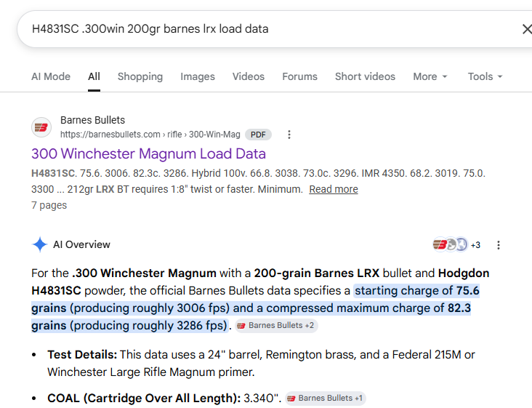The width and height of the screenshot is (532, 408).
Task: Click the Barnes Bullets favicon logo
Action: [41, 127]
